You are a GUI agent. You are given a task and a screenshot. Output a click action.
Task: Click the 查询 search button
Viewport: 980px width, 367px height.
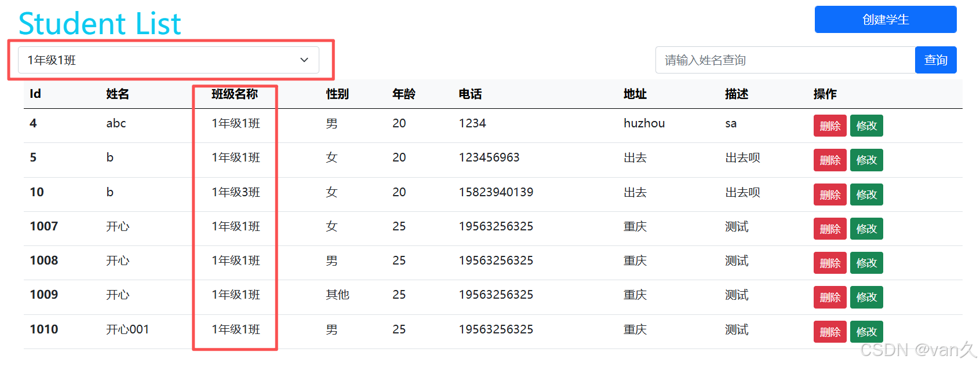[936, 60]
